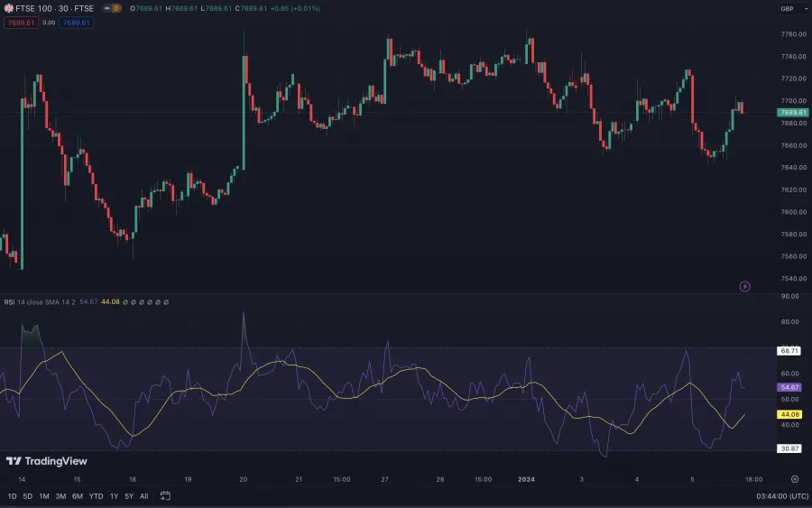Select the 1Y time range
This screenshot has height=508, width=812.
tap(114, 496)
